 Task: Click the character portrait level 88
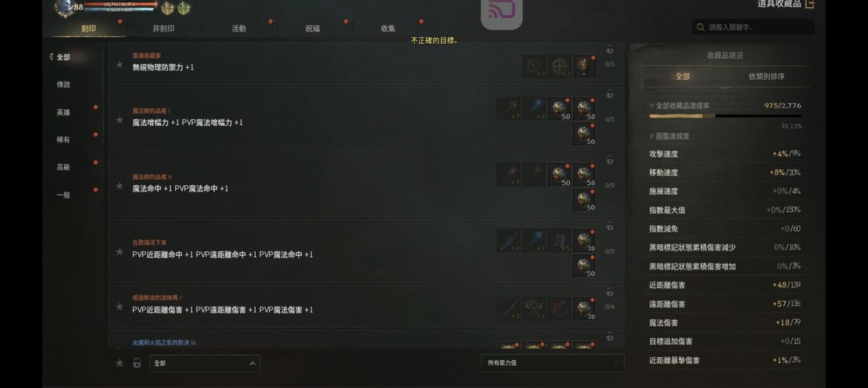pyautogui.click(x=65, y=7)
